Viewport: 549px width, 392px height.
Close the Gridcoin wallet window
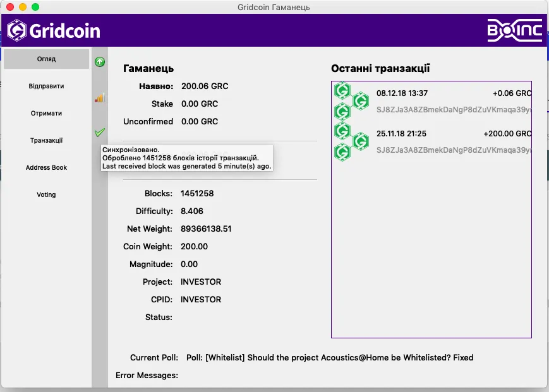[x=10, y=7]
